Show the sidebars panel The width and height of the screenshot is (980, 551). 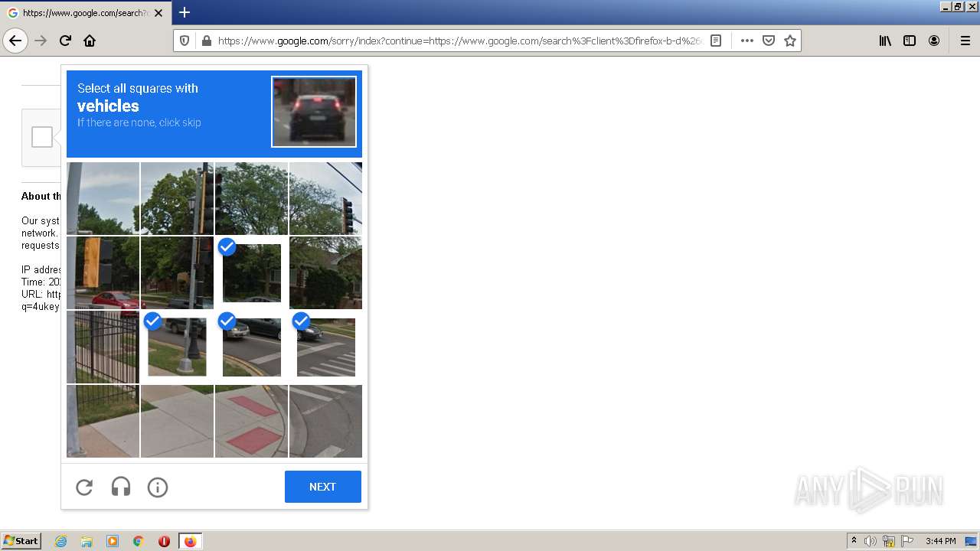click(x=910, y=41)
